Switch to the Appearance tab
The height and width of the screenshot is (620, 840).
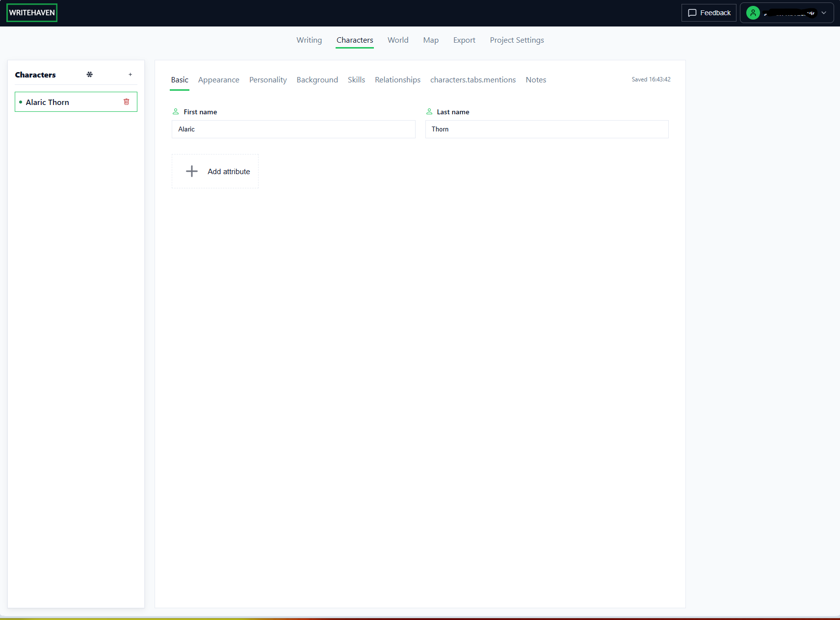[x=219, y=79]
